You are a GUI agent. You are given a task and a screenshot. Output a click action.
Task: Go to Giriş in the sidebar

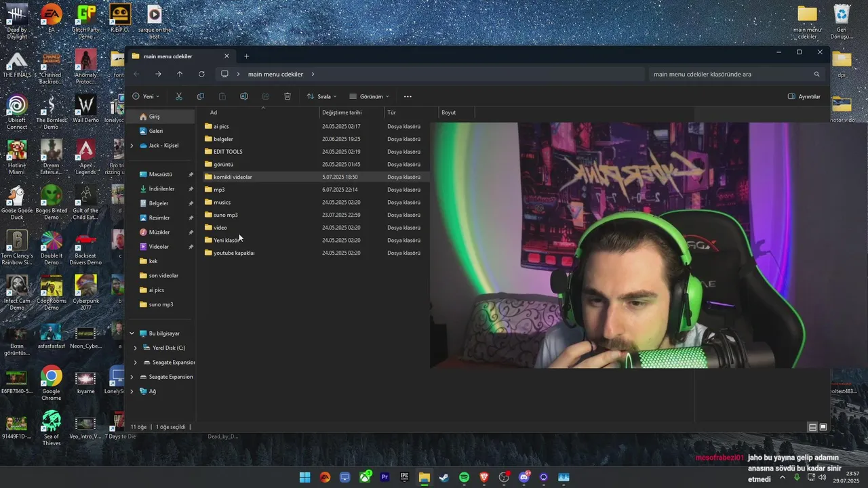click(x=161, y=117)
